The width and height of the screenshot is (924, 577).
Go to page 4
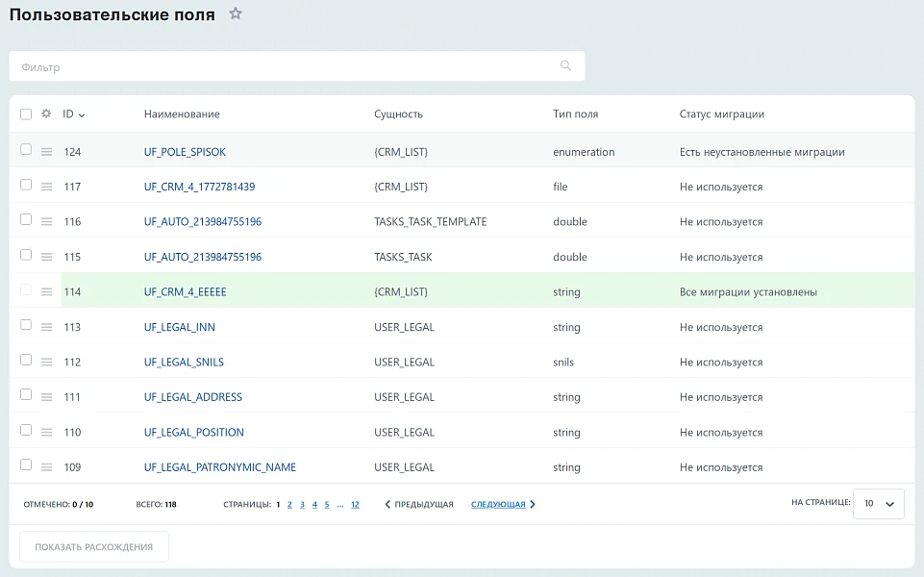pos(314,505)
